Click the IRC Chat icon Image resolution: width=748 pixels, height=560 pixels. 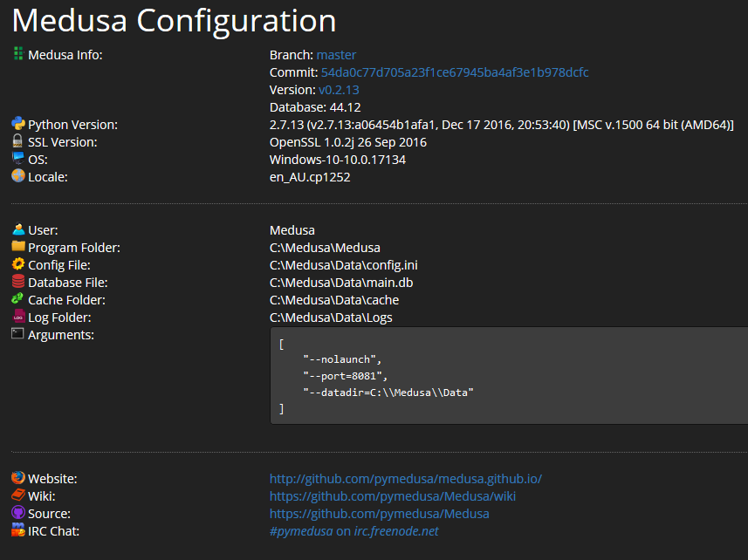pyautogui.click(x=17, y=530)
